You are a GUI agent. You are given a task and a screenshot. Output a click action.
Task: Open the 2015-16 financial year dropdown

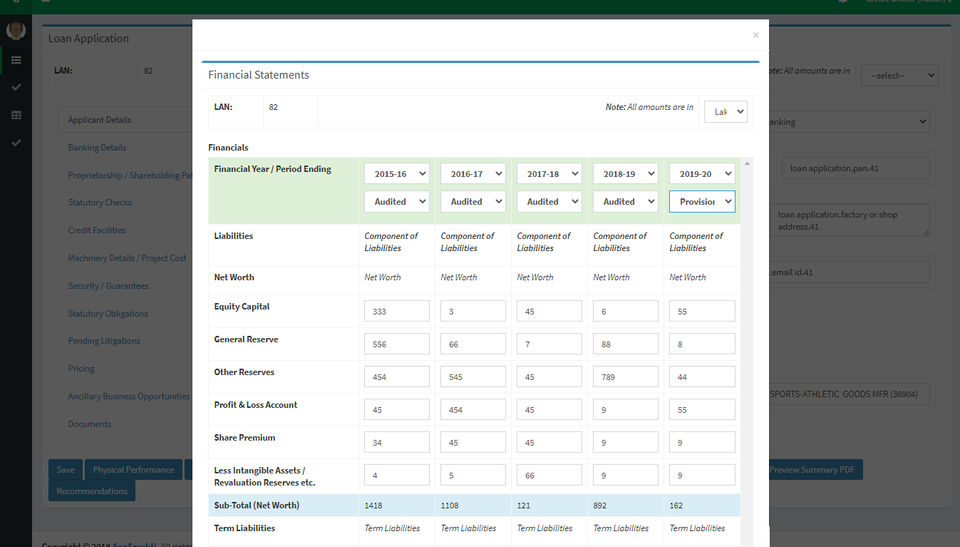(397, 173)
